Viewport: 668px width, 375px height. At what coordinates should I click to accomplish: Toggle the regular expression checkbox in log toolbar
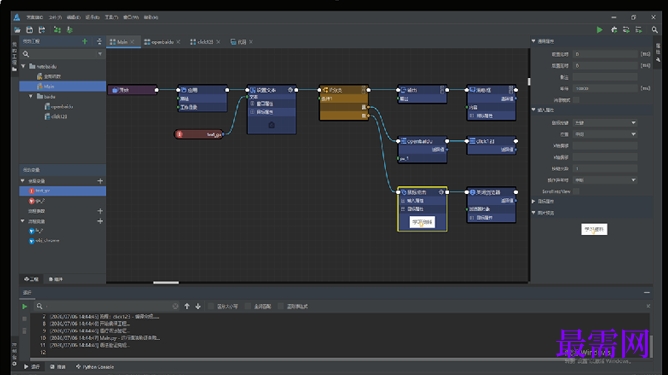coord(280,306)
